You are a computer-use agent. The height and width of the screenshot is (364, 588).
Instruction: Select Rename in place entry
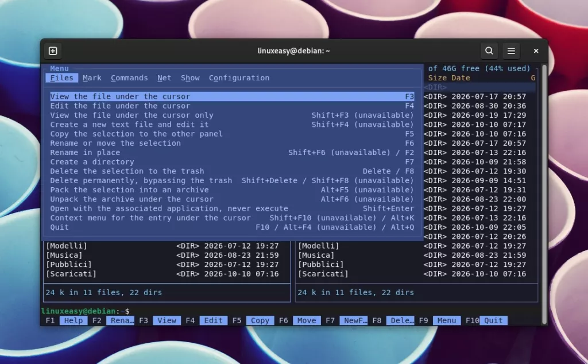tap(232, 153)
